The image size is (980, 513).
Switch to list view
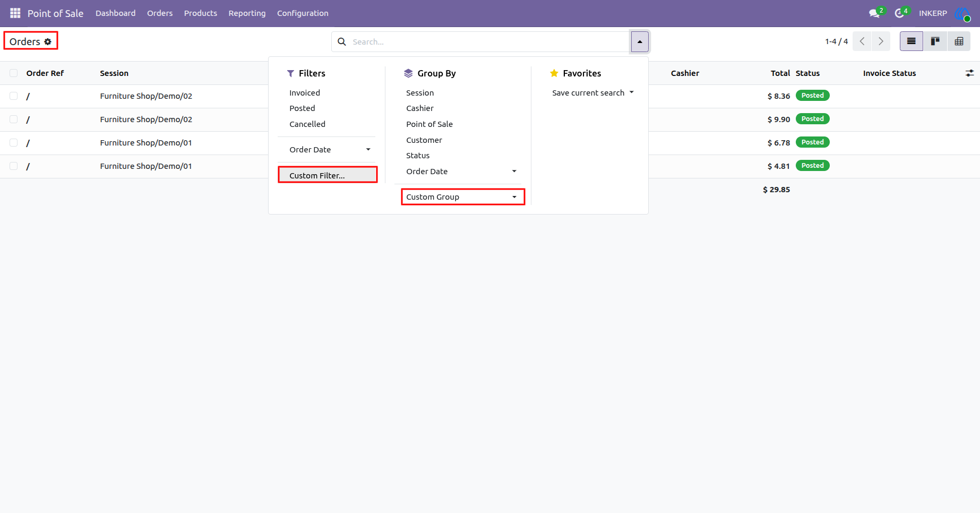pyautogui.click(x=912, y=41)
